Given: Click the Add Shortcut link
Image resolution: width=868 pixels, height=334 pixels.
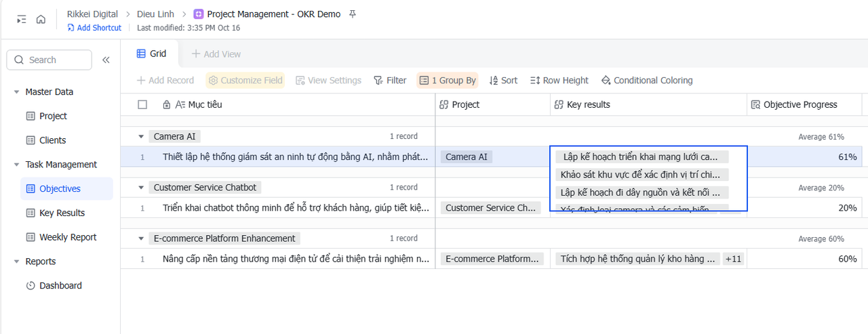Looking at the screenshot, I should click(x=94, y=28).
